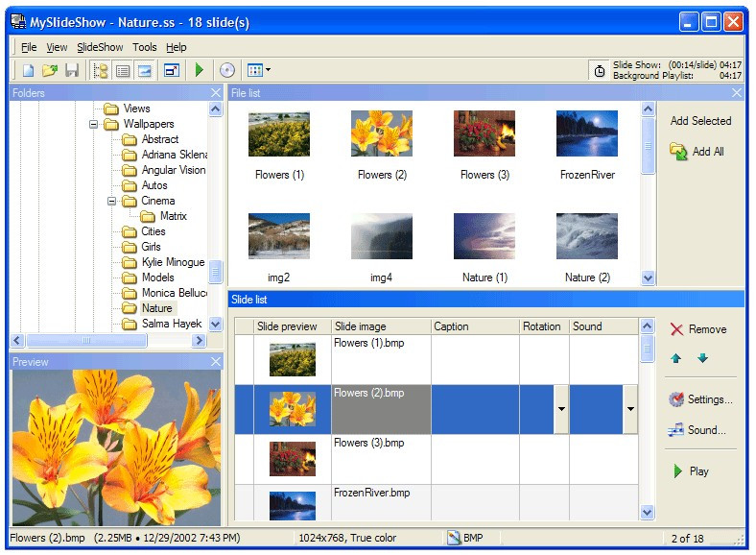
Task: Click the stopwatch timing icon
Action: tap(600, 70)
